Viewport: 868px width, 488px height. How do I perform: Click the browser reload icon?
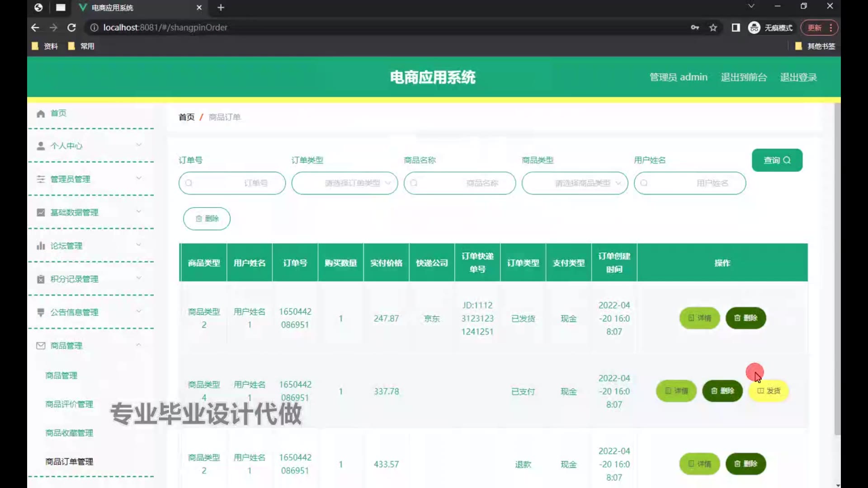coord(71,28)
